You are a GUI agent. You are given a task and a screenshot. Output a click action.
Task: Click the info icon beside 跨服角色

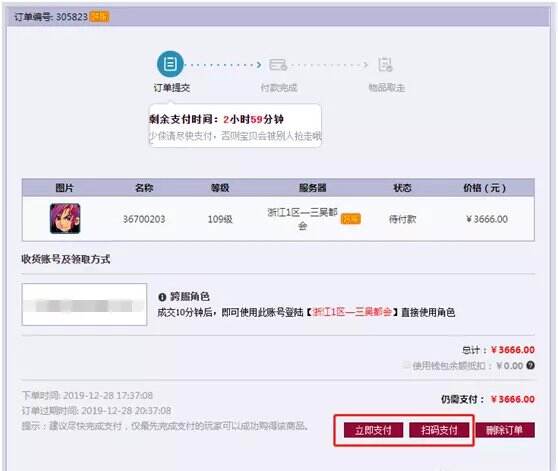coord(162,297)
